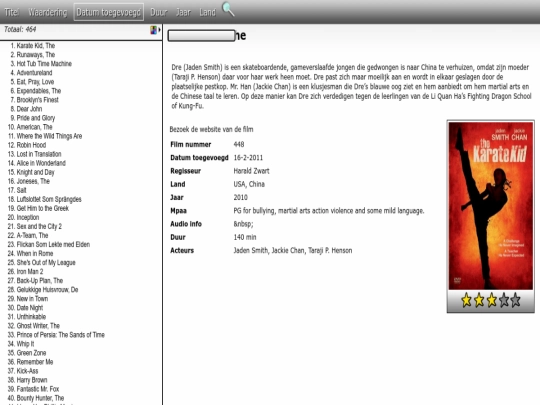Select Inception
Viewport: 540px width, 405px height.
click(28, 217)
